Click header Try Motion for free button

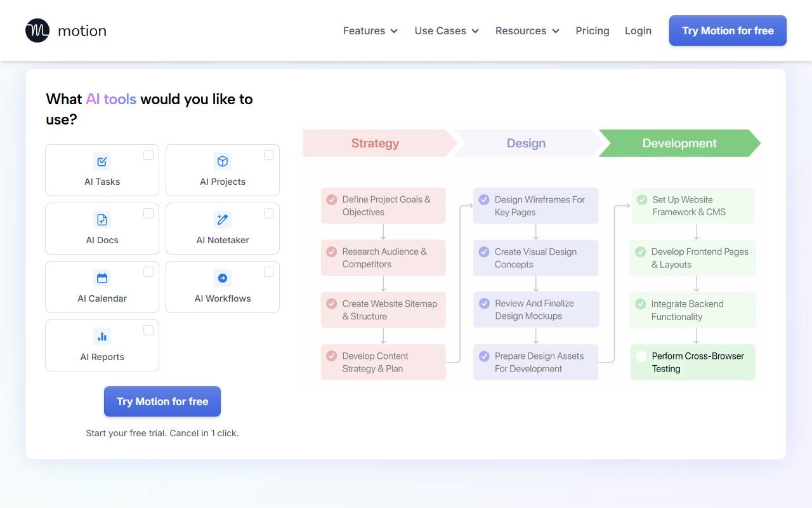[x=728, y=30]
